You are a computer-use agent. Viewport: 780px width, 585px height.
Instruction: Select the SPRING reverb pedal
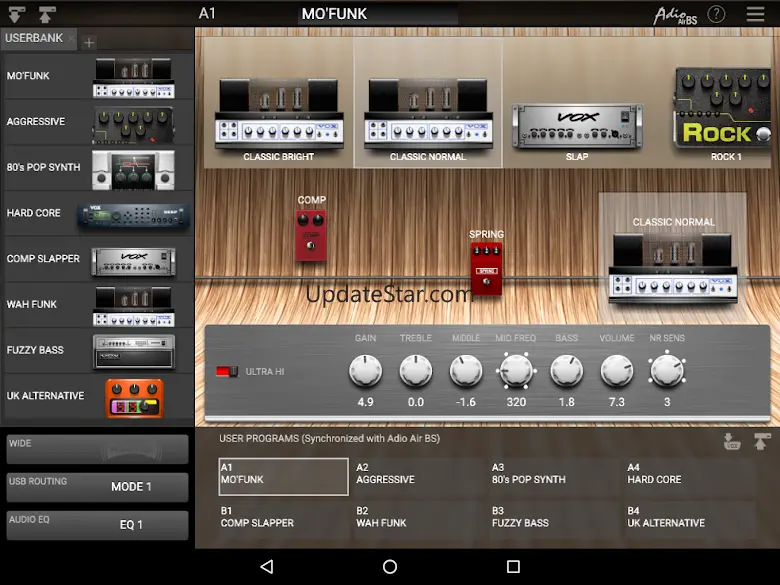(x=486, y=268)
